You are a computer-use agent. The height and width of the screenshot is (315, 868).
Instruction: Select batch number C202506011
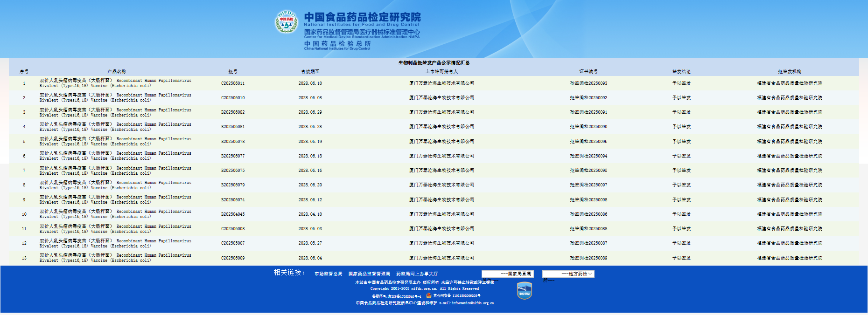(x=233, y=83)
